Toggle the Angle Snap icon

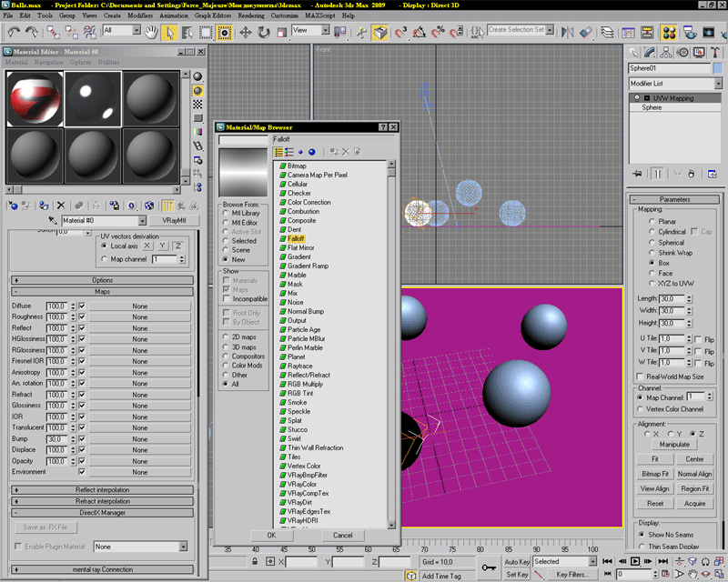point(420,33)
